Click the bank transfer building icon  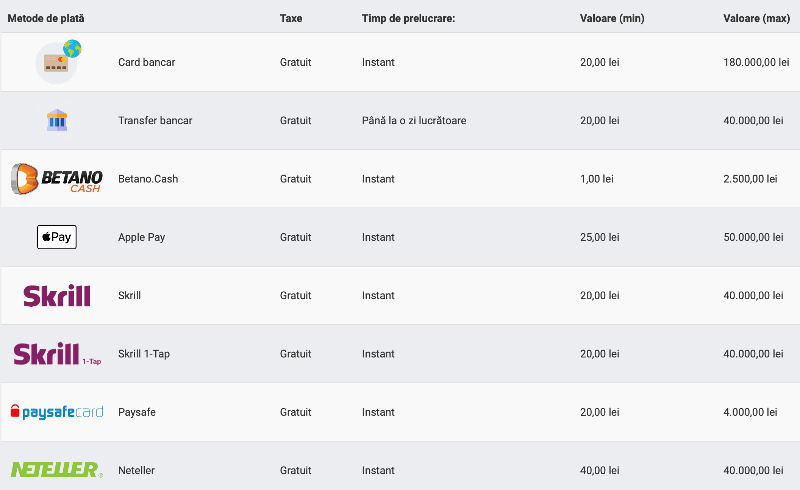coord(57,121)
